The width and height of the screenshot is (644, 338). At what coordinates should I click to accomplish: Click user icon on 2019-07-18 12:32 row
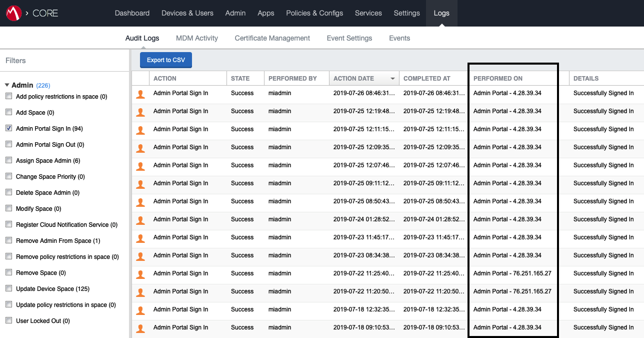coord(140,310)
